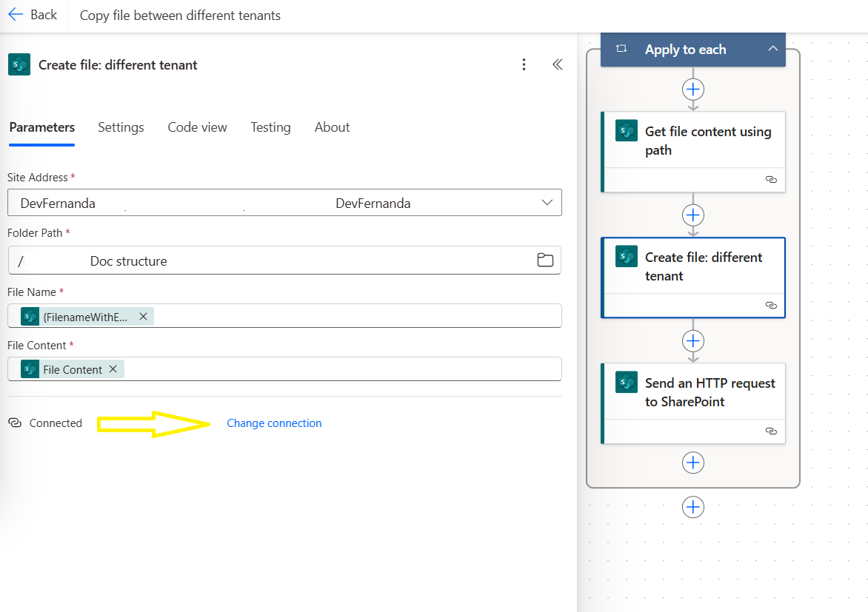Screen dimensions: 868x612
Task: Open the Testing tab
Action: [270, 127]
